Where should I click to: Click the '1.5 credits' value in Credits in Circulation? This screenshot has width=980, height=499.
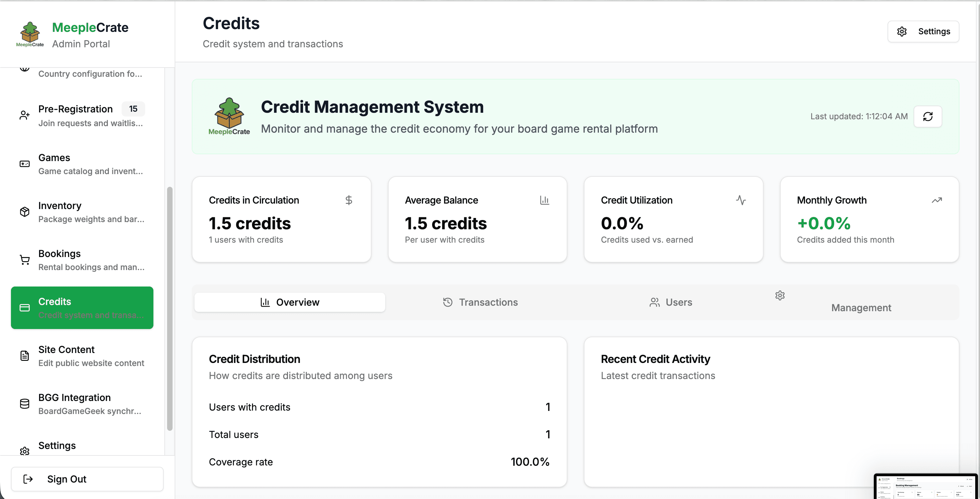(250, 223)
